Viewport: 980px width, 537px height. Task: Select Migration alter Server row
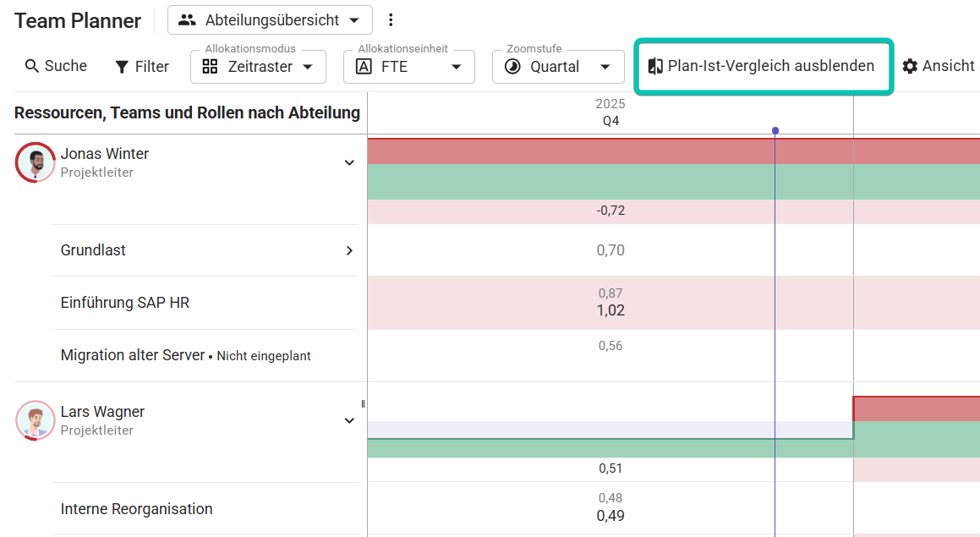[133, 355]
